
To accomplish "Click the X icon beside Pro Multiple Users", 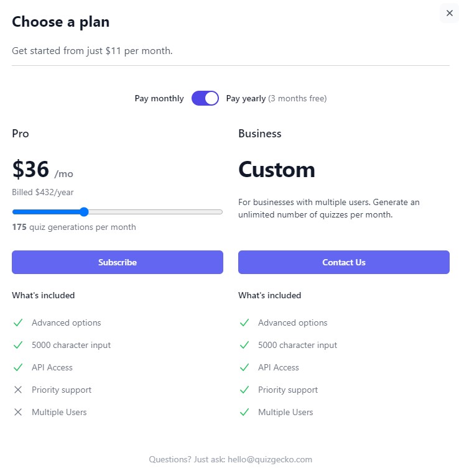I will coord(19,412).
